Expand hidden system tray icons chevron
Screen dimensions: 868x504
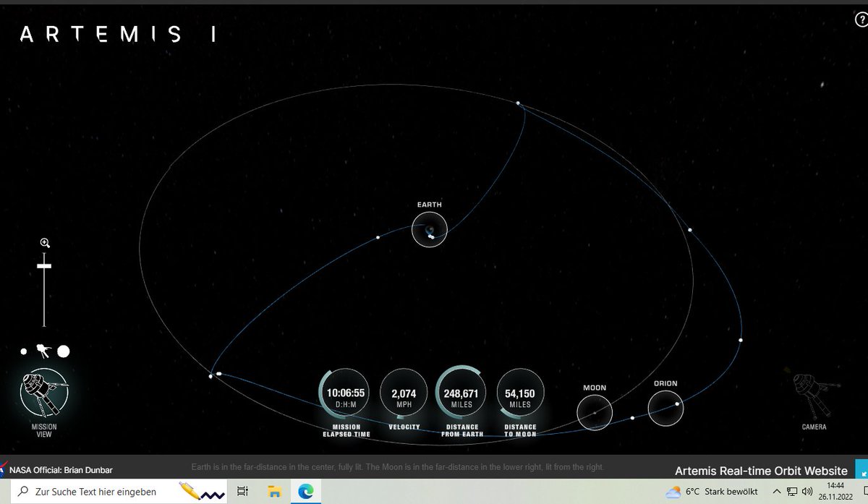777,492
